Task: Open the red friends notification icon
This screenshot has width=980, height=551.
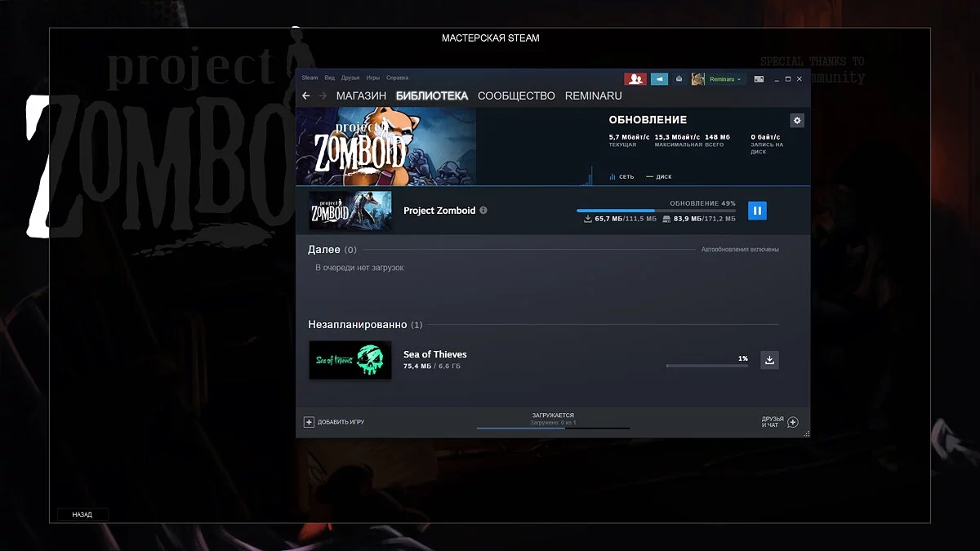Action: (x=635, y=79)
